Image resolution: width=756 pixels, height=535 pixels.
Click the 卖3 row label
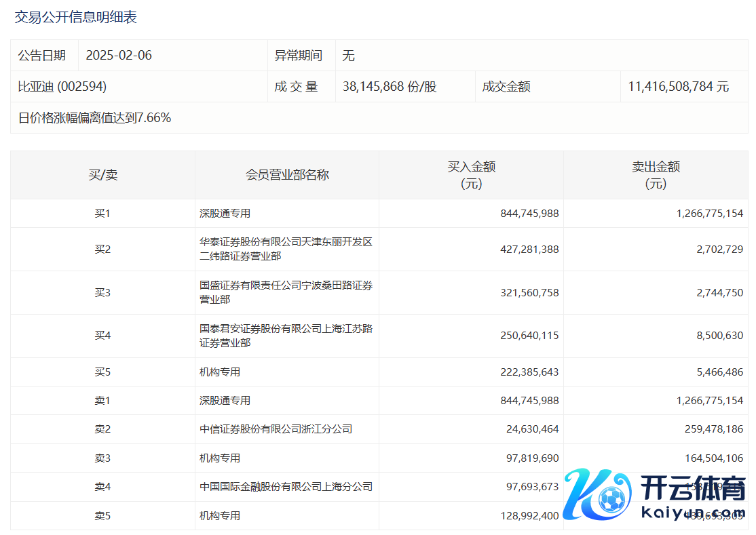[x=102, y=458]
